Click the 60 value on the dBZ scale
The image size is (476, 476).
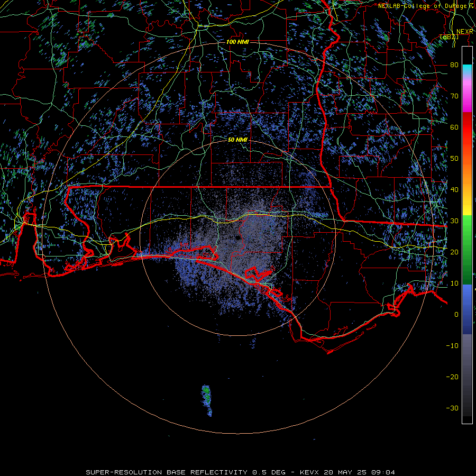coord(454,127)
